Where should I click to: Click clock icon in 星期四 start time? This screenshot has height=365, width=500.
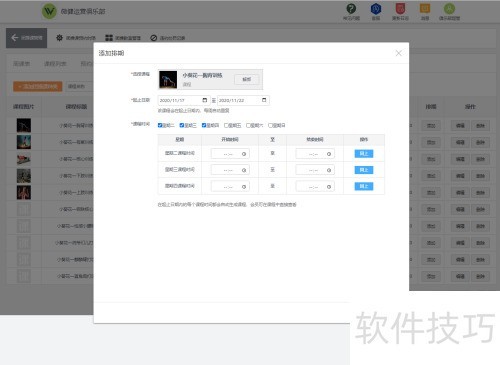pos(244,187)
